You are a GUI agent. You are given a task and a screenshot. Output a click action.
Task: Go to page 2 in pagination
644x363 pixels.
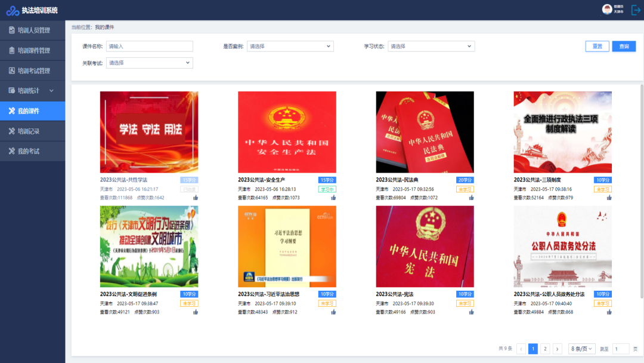(545, 349)
